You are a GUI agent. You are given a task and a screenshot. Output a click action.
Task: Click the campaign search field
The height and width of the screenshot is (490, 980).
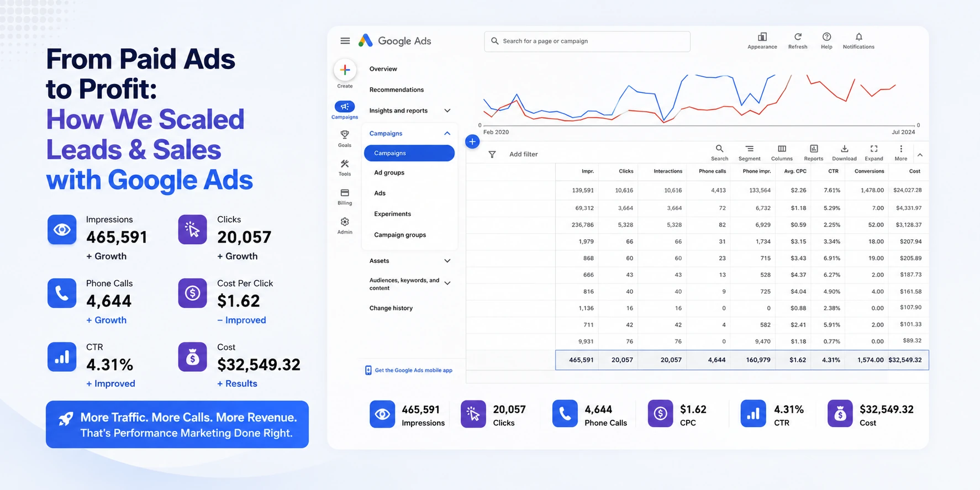[587, 41]
